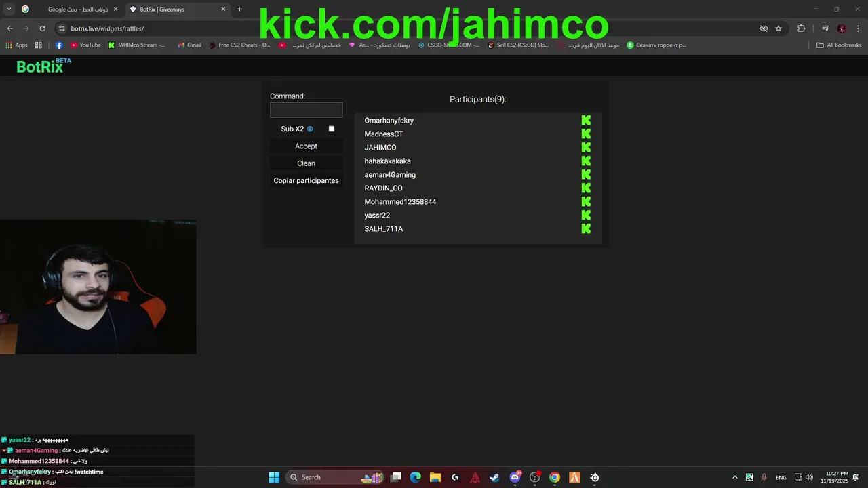
Task: Reload the page with the refresh icon
Action: pos(42,28)
